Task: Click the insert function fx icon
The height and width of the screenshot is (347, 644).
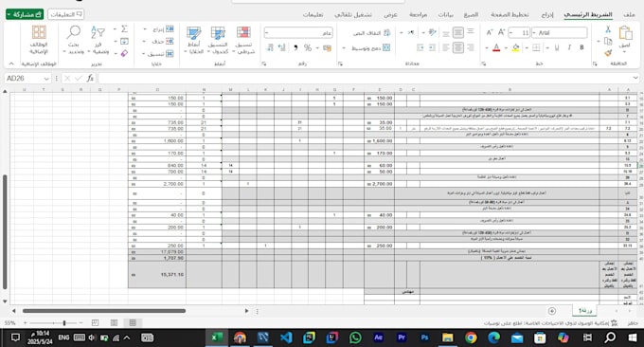Action: click(x=90, y=78)
